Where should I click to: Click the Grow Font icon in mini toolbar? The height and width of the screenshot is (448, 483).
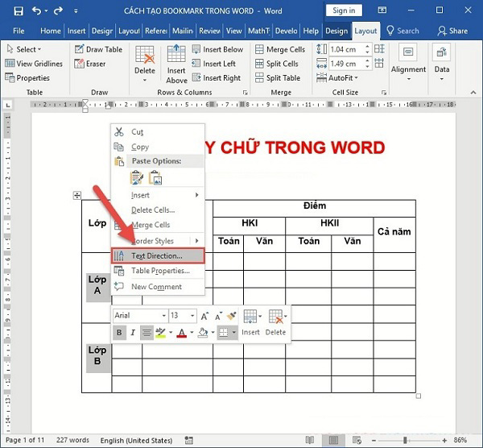(x=204, y=316)
